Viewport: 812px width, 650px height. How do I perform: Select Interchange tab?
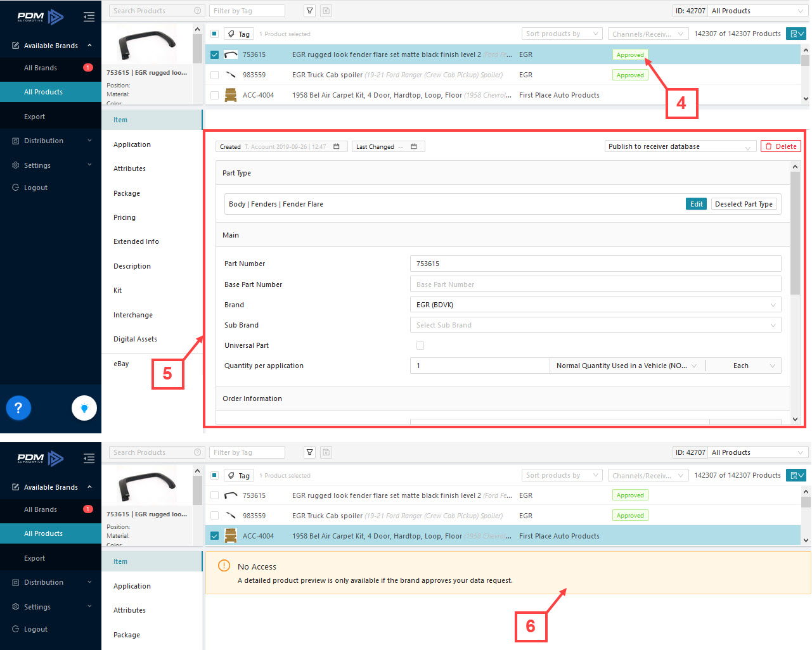133,315
